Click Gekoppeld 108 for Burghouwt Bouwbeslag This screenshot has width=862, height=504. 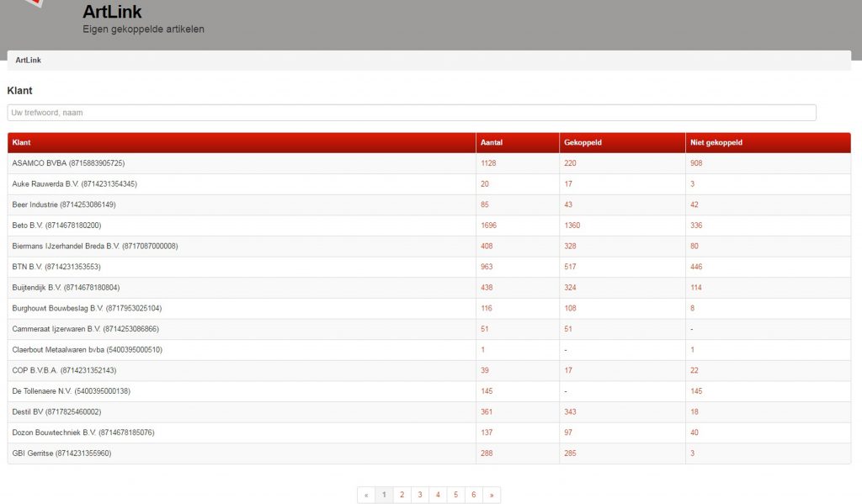pos(571,309)
